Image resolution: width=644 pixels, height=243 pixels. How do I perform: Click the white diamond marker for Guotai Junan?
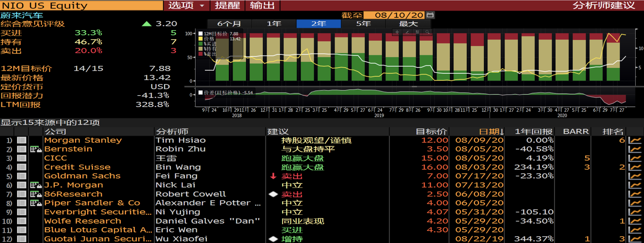point(273,239)
